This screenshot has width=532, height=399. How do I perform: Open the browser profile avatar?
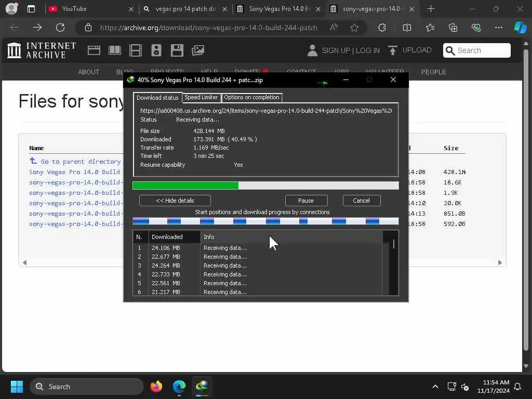pos(12,9)
